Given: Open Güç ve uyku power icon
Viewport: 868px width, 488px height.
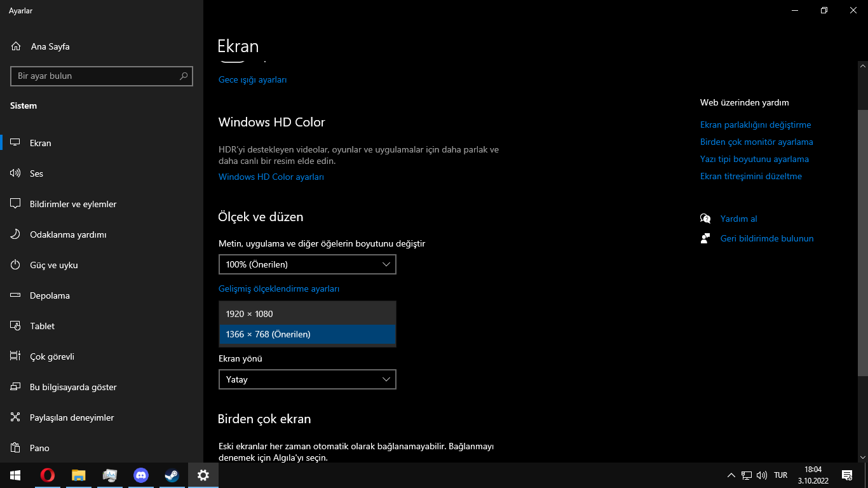Looking at the screenshot, I should click(x=16, y=265).
